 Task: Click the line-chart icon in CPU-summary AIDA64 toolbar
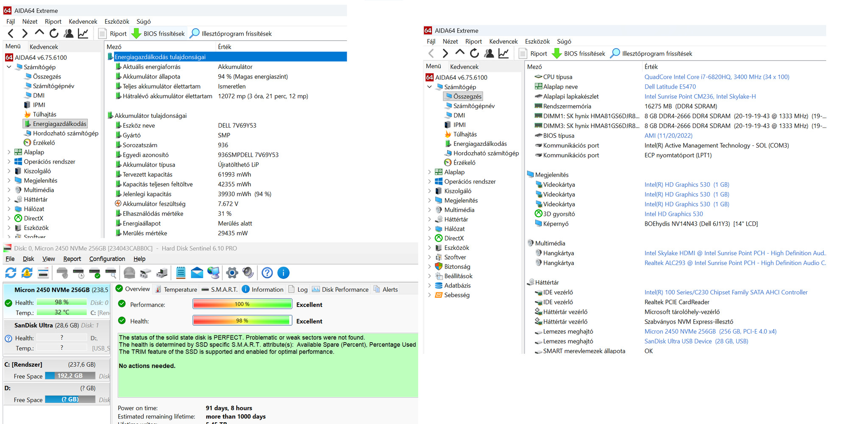coord(504,53)
